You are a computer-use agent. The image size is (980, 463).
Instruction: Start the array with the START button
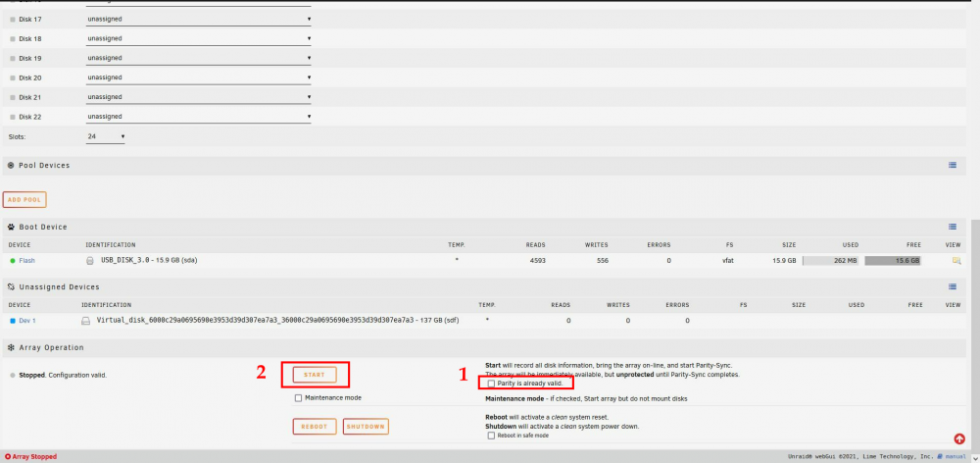tap(315, 375)
